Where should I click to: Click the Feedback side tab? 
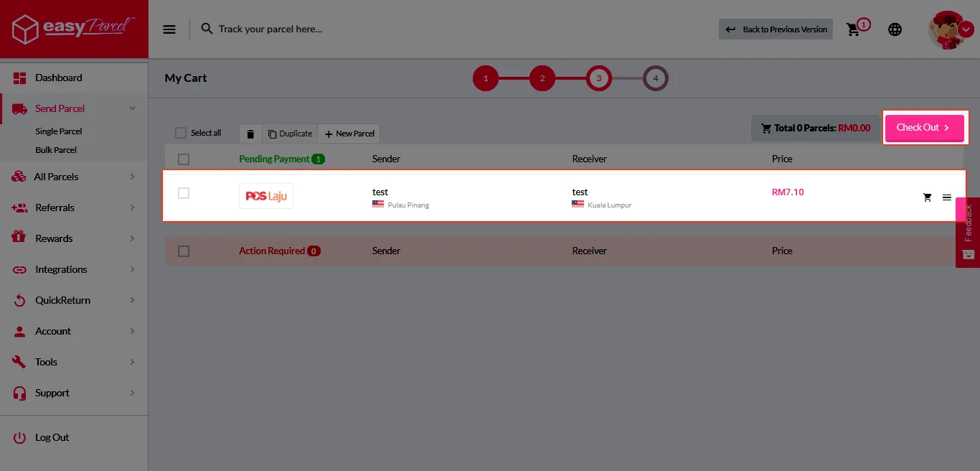967,230
